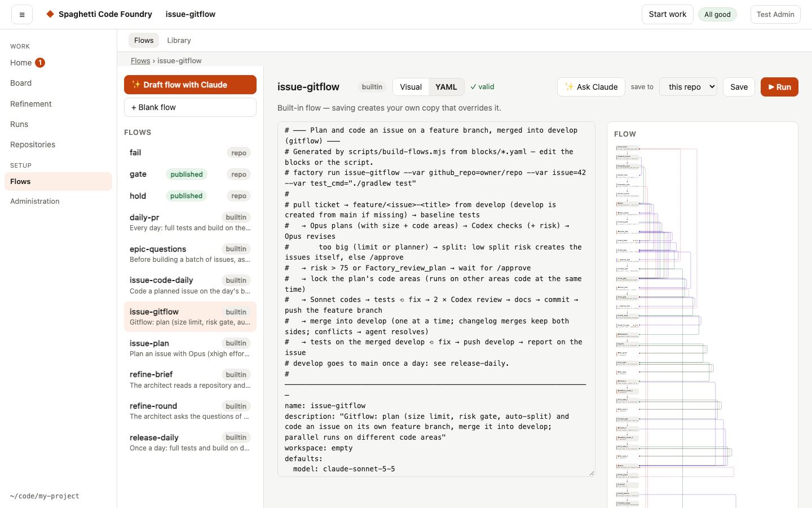
Task: Click the All good status badge
Action: point(717,15)
